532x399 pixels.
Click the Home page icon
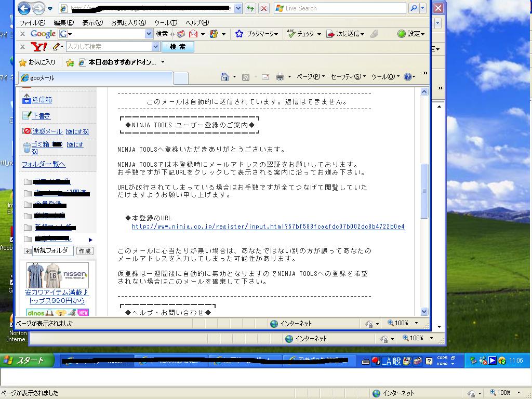pos(224,77)
